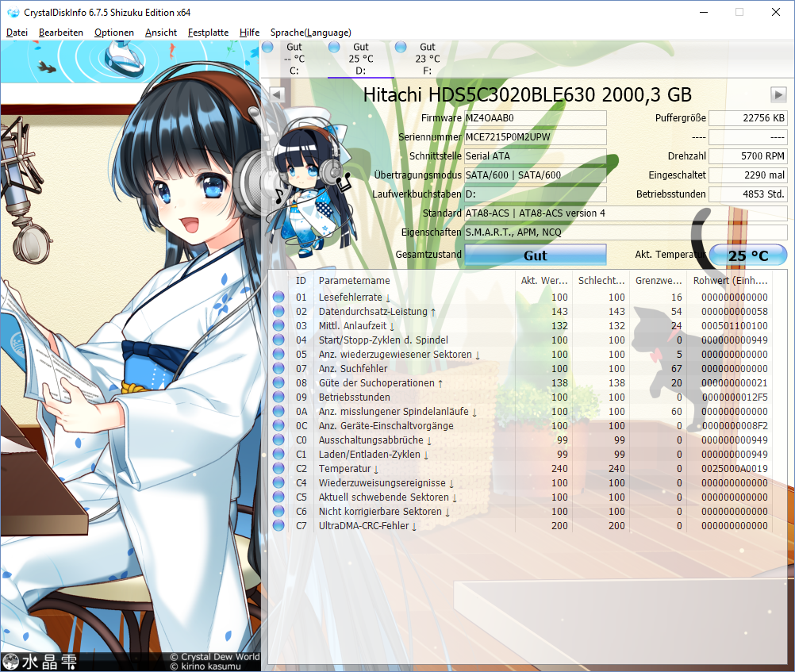Go to next disk with right arrow
The image size is (795, 672).
pyautogui.click(x=778, y=94)
